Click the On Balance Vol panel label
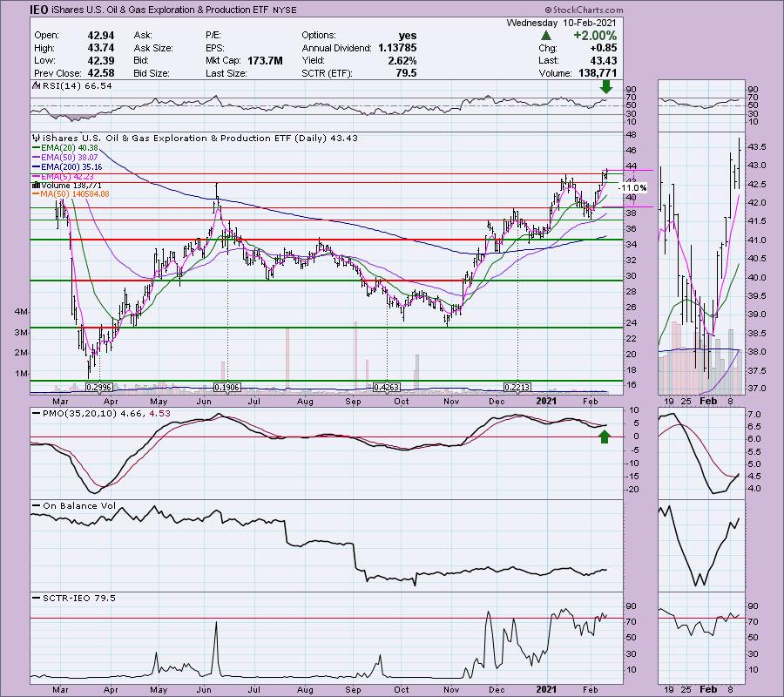Image resolution: width=784 pixels, height=697 pixels. point(79,506)
